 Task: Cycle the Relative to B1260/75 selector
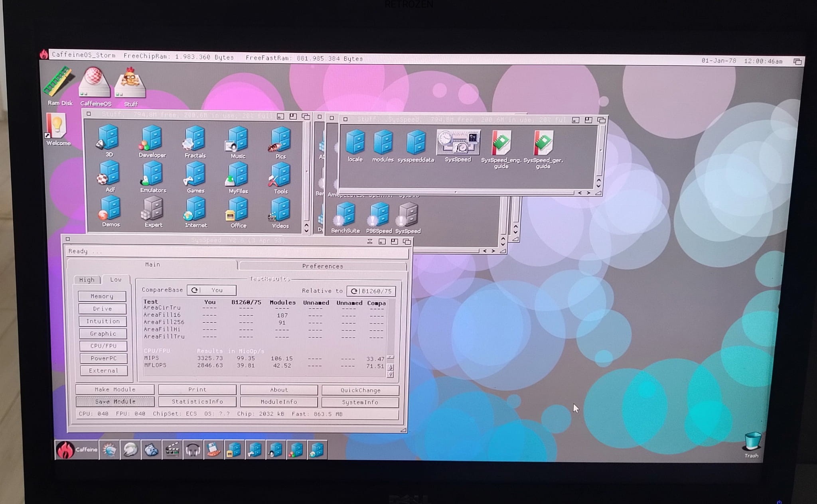click(371, 291)
